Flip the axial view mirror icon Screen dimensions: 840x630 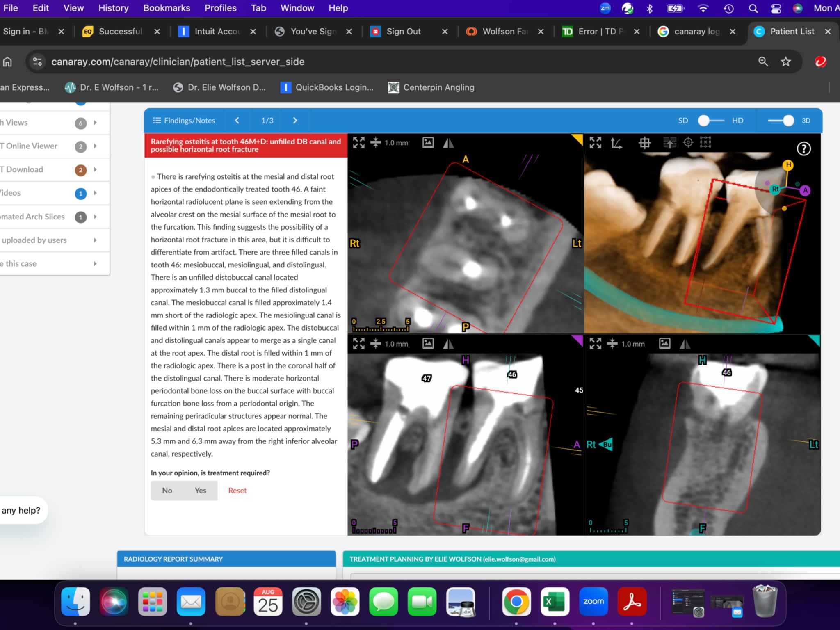[x=448, y=143]
